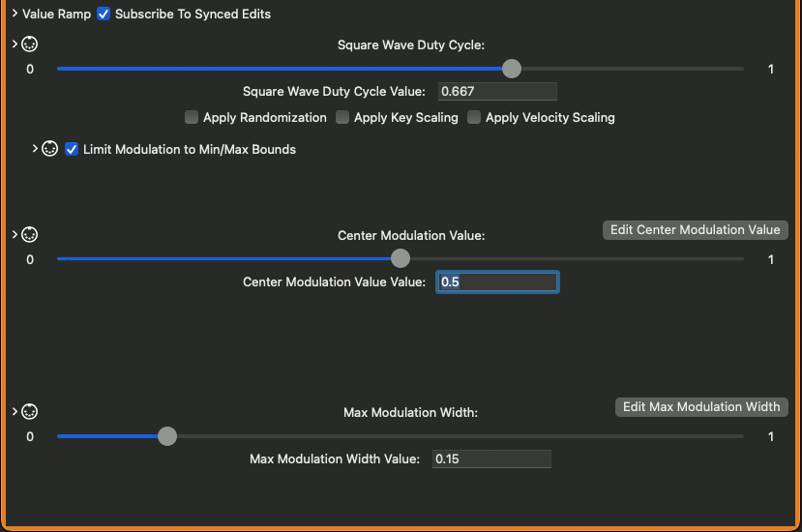This screenshot has height=532, width=802.
Task: Click the MIDI icon for Square Wave Duty Cycle
Action: tap(29, 44)
